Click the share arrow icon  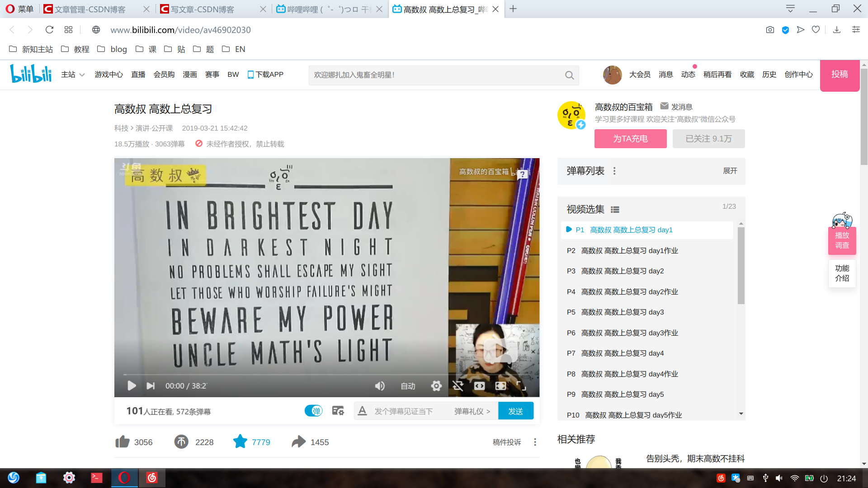298,441
